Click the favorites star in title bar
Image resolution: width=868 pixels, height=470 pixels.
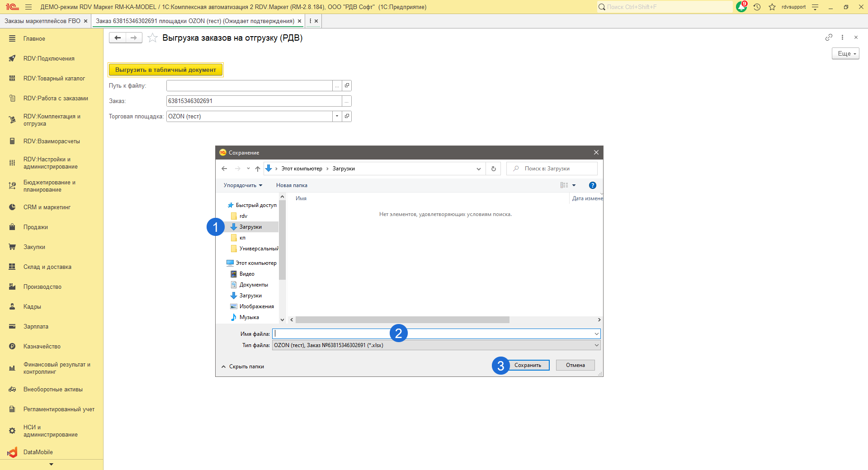point(772,7)
